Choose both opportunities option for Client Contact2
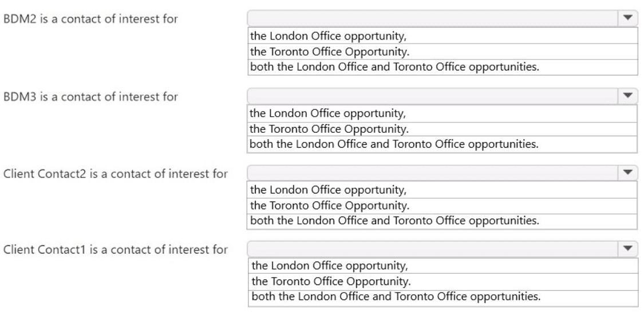Screen dimensions: 644x312 pos(442,221)
